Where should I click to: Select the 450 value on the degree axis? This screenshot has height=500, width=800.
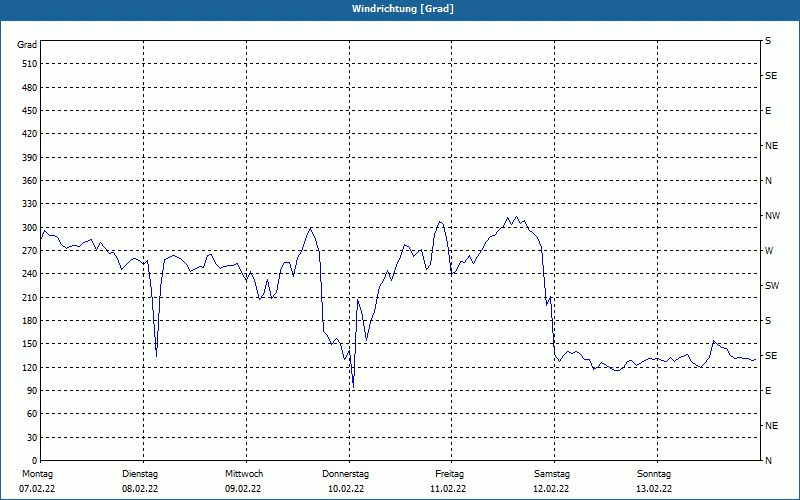click(30, 111)
